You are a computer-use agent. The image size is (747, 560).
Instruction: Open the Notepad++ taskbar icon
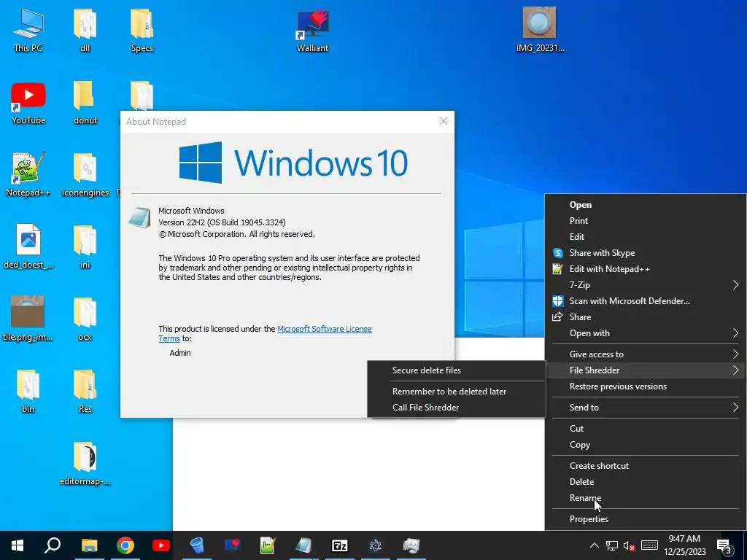(x=268, y=545)
